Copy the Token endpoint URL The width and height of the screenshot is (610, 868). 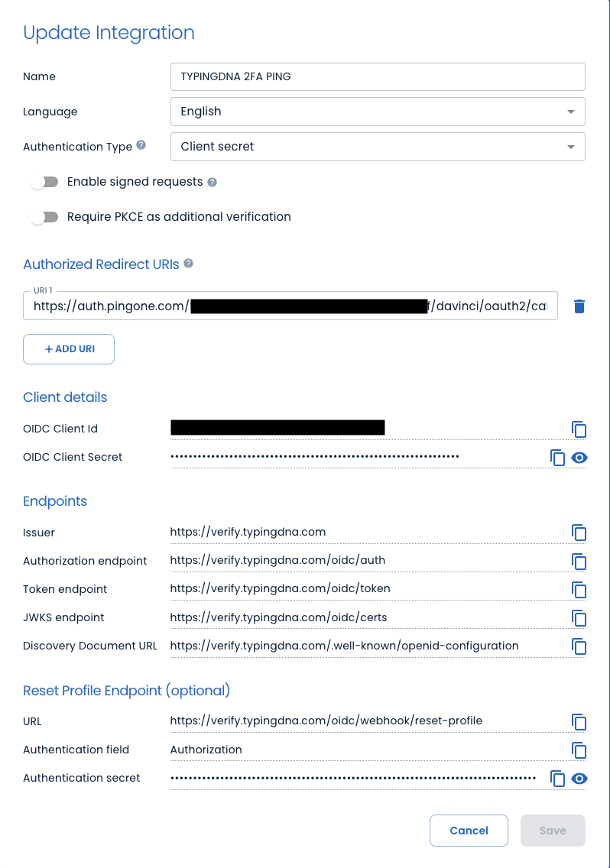tap(579, 590)
